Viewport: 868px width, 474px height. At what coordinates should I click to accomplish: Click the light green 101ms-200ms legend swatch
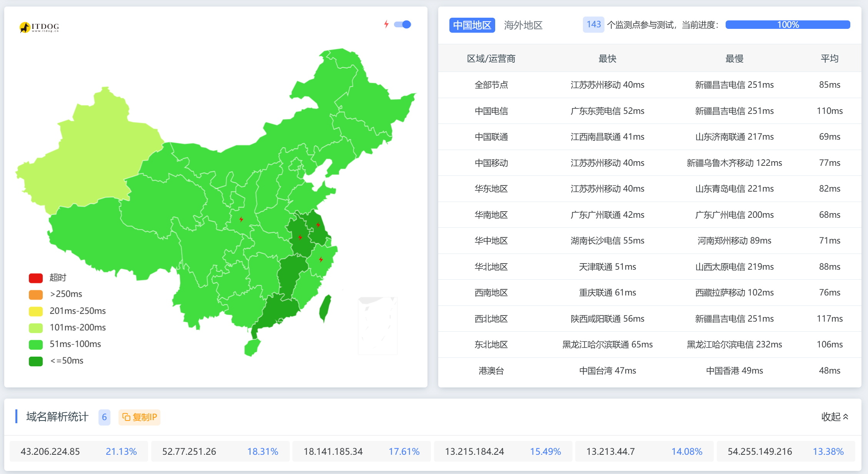click(36, 328)
